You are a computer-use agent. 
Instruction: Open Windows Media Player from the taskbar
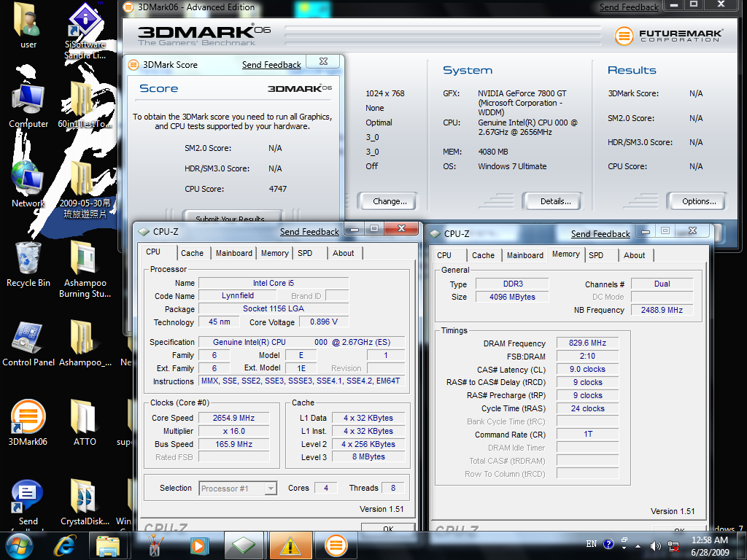(x=200, y=545)
